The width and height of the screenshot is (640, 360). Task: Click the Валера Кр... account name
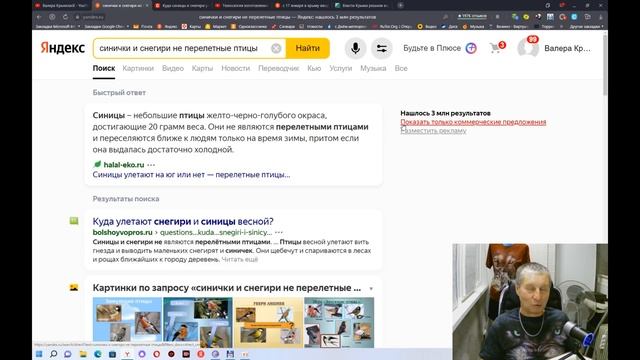pyautogui.click(x=567, y=48)
